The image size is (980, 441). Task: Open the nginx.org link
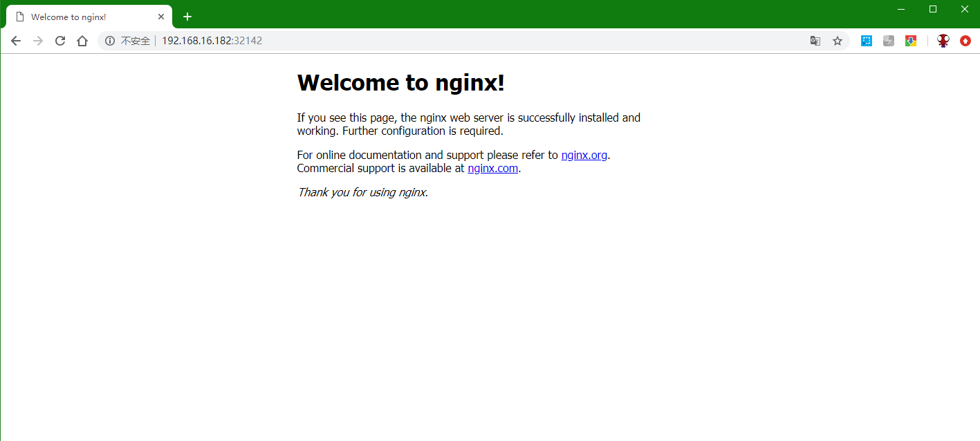coord(584,155)
